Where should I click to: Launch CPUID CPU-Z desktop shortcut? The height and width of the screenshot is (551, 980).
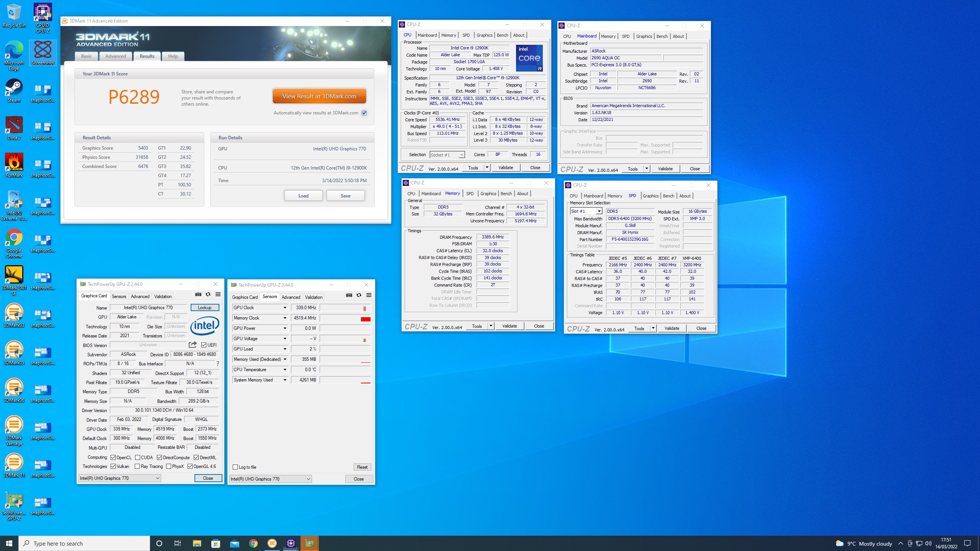(x=42, y=18)
